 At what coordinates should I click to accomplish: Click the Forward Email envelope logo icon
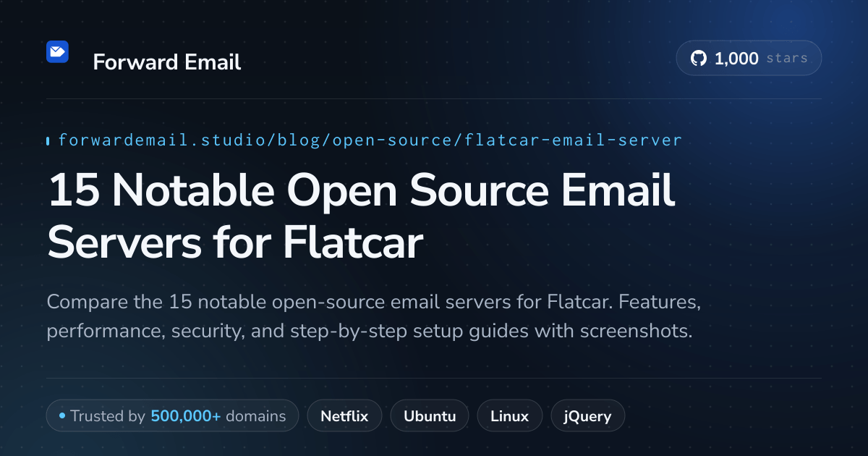point(57,51)
